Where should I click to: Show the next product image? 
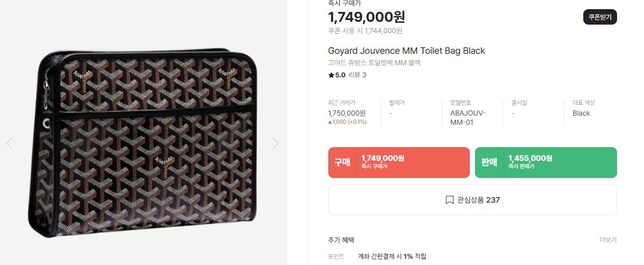coord(276,143)
